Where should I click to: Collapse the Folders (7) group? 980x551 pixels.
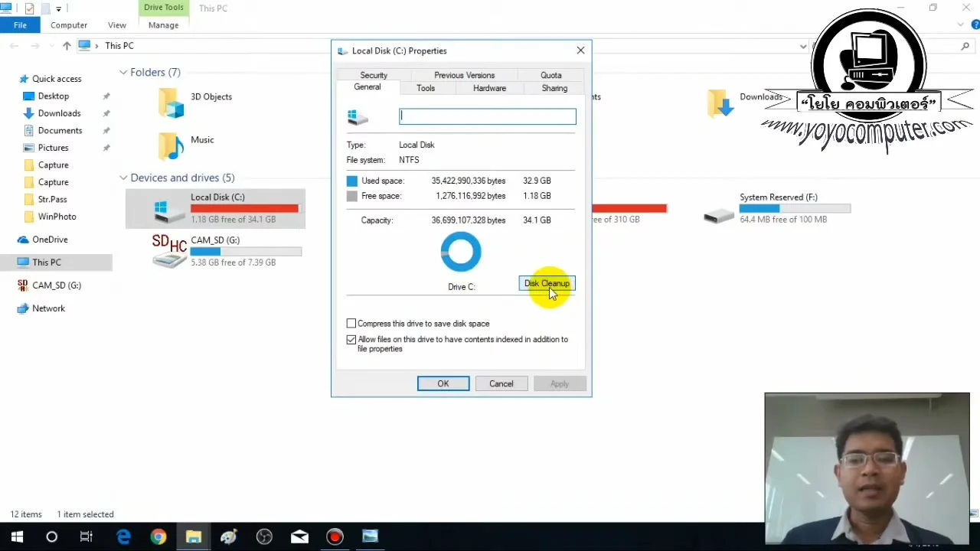(123, 72)
